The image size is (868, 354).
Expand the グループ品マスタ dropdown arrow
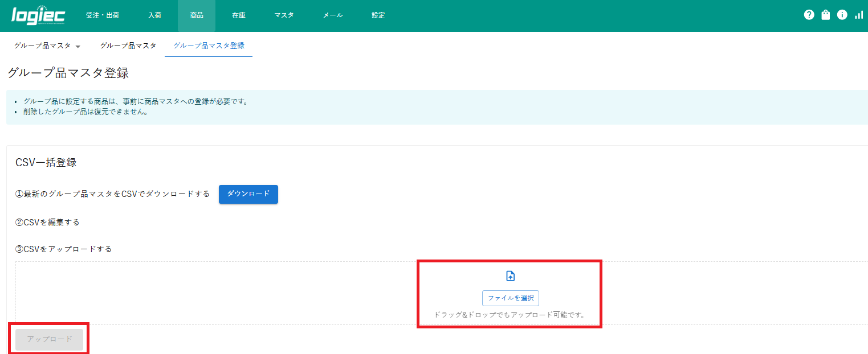click(78, 46)
